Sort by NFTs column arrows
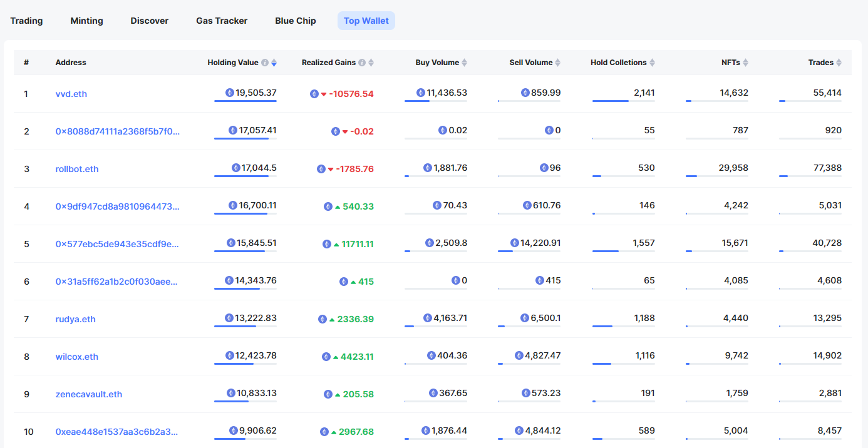 pos(745,63)
